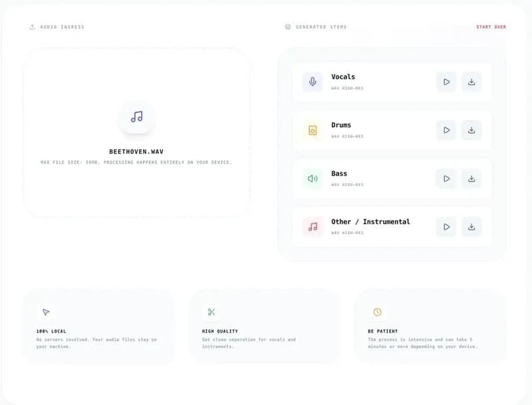The image size is (532, 405).
Task: Click the Audio Ingress upload icon
Action: (32, 27)
